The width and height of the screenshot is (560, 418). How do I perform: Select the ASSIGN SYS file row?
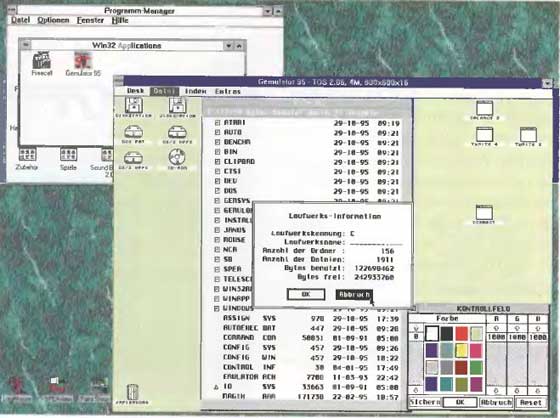[x=311, y=318]
